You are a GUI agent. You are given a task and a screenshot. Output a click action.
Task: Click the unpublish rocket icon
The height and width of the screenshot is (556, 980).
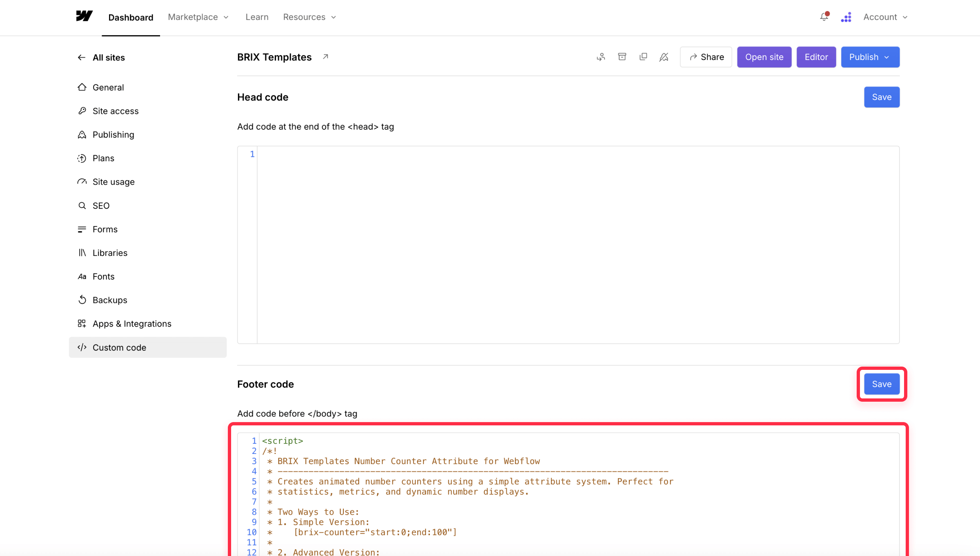coord(664,57)
